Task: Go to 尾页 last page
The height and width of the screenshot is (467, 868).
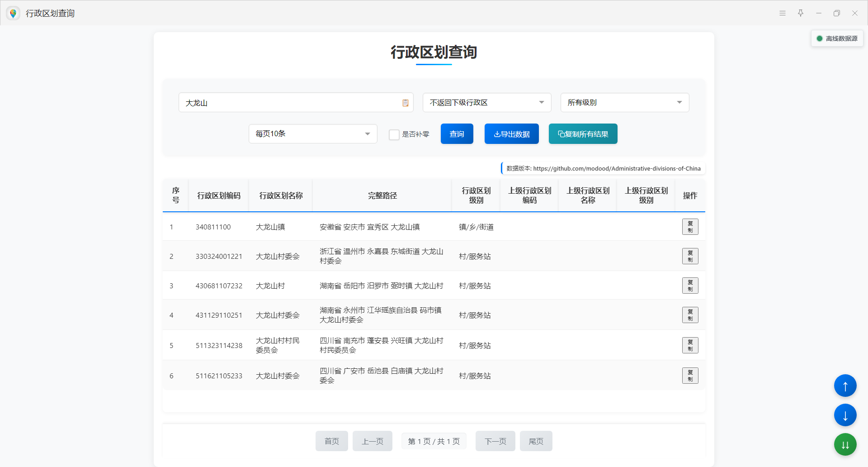Action: pos(536,441)
